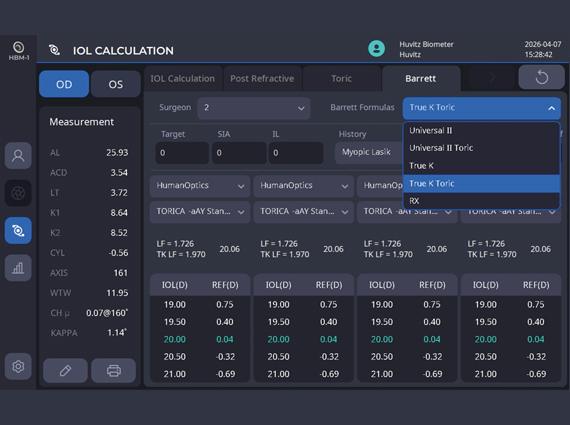Collapse the Barrett Formulas True K Toric dropdown
The width and height of the screenshot is (570, 425).
tap(482, 108)
